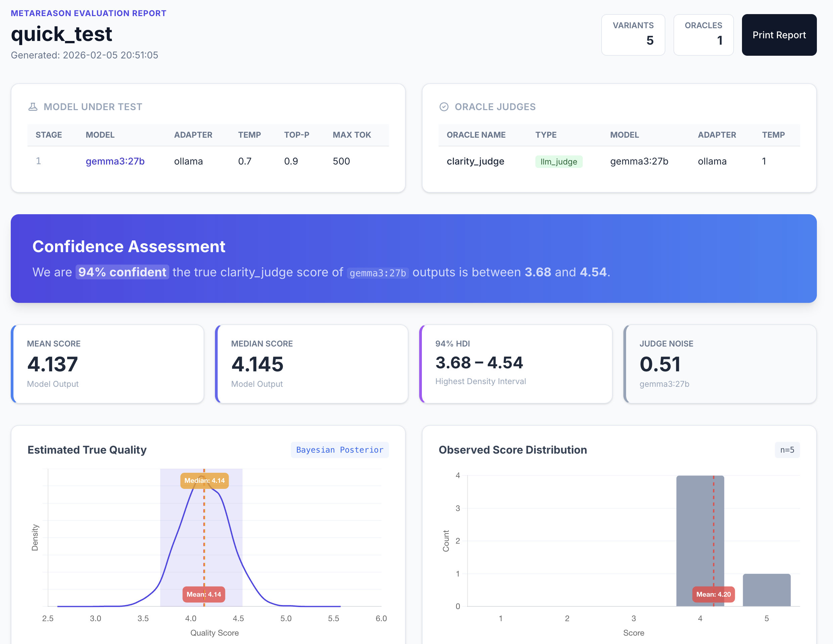Click the check-circle icon beside ORACLE JUDGES

pyautogui.click(x=444, y=107)
